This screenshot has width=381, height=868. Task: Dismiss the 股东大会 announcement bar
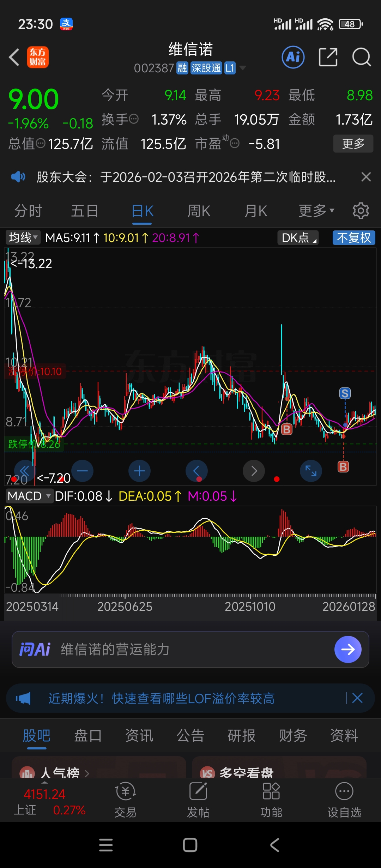[x=366, y=176]
